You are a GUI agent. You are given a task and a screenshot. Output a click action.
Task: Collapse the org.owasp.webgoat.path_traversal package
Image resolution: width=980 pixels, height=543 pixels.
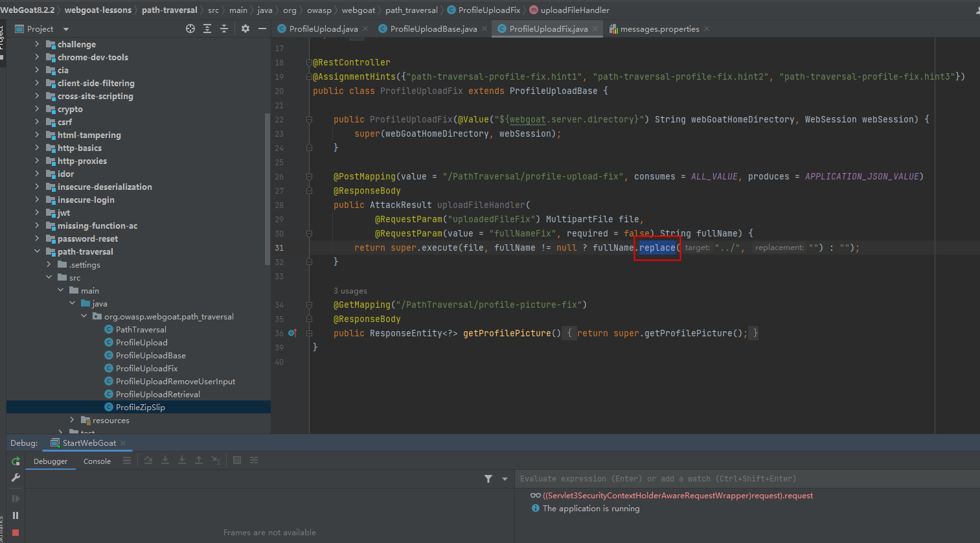coord(84,316)
